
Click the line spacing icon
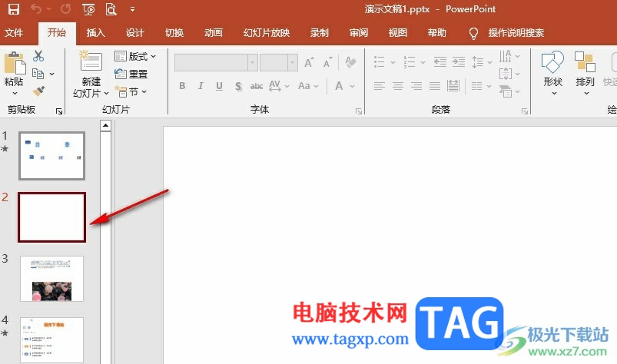[478, 61]
